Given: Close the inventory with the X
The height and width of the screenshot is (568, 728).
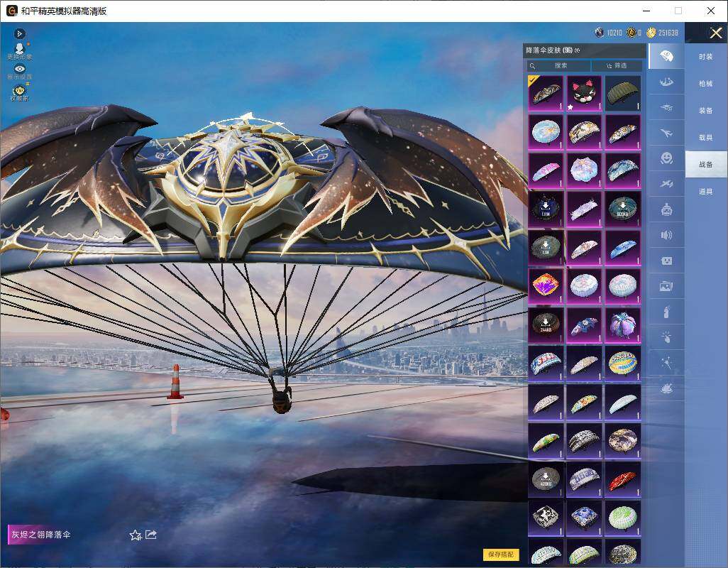Looking at the screenshot, I should coord(715,33).
